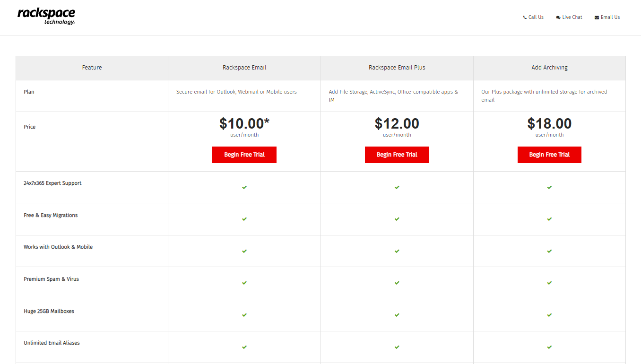Click the 24x7x365 Expert Support feature label

click(x=52, y=183)
